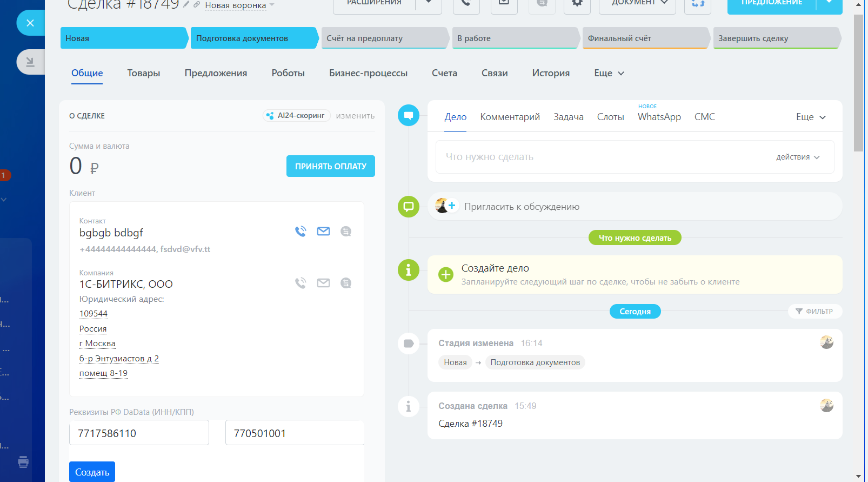Click the printer icon in the left sidebar

pyautogui.click(x=23, y=462)
